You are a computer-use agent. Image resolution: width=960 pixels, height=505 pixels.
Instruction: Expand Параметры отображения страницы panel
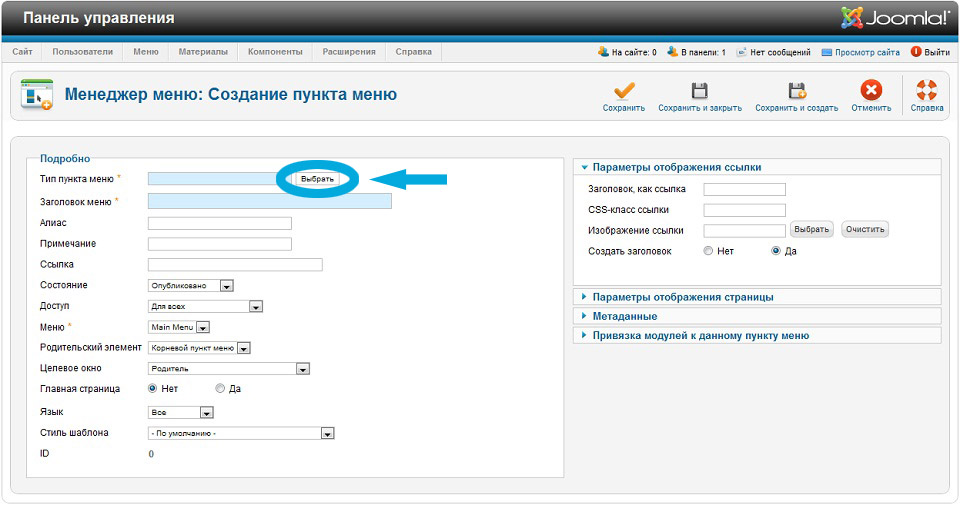[682, 297]
